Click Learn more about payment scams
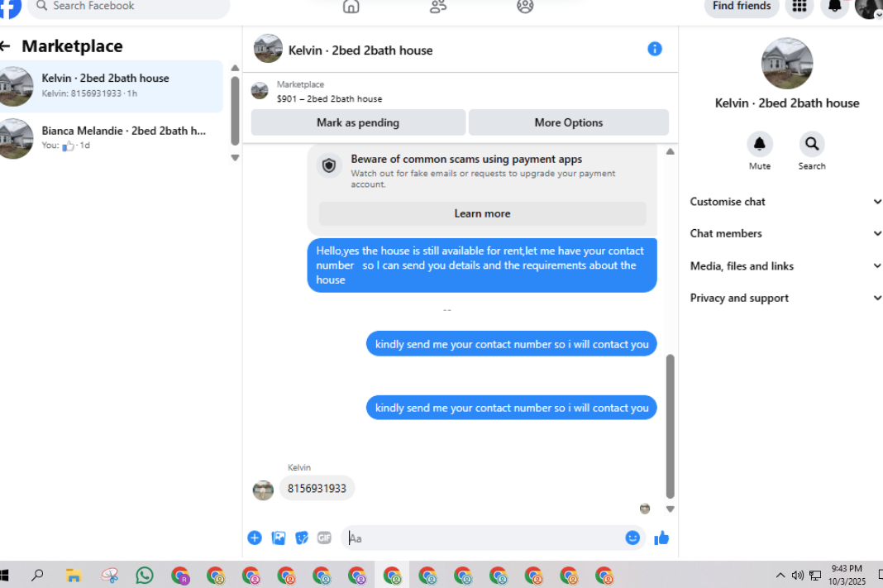Screen dimensions: 883x588 pyautogui.click(x=482, y=213)
